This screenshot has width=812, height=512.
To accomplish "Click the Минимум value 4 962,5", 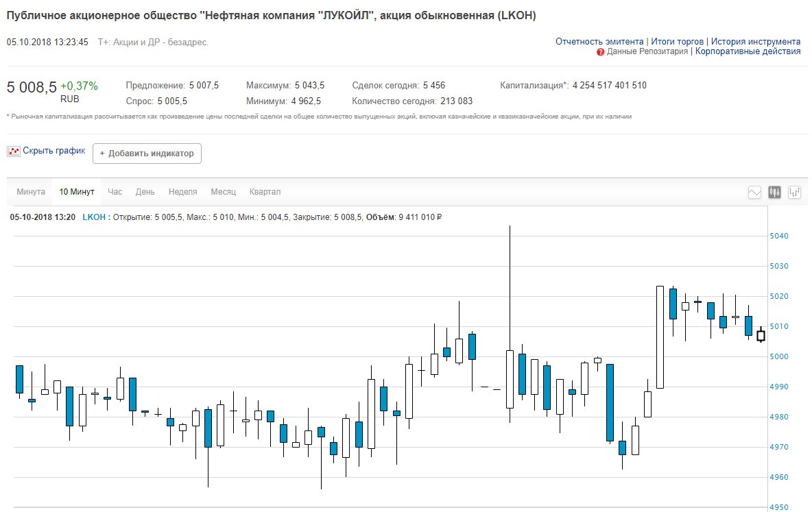I will pos(306,101).
